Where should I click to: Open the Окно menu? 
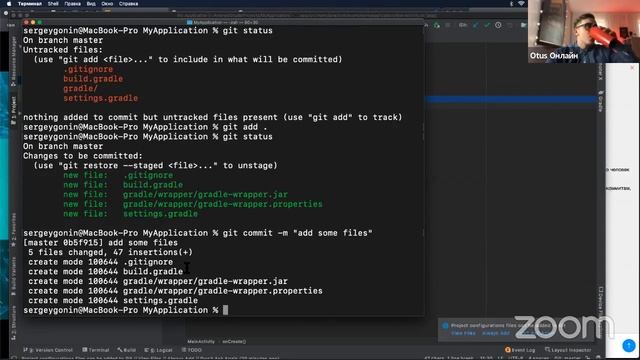[x=107, y=4]
